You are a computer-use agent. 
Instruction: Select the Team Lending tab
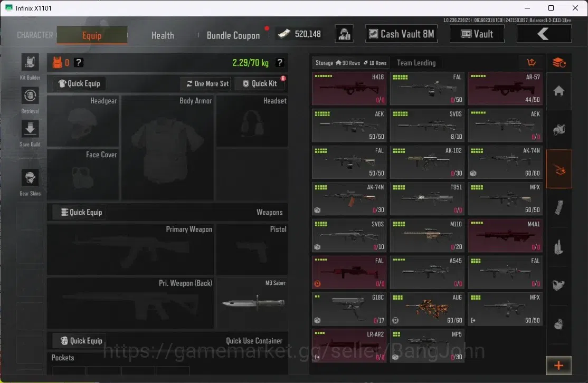[416, 63]
